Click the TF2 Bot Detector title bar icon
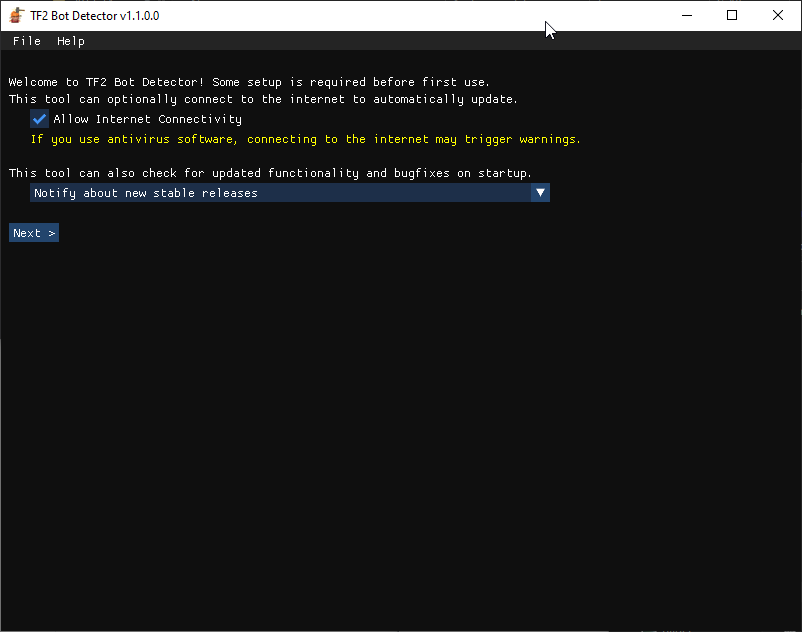Screen dimensions: 802x632 [17, 16]
